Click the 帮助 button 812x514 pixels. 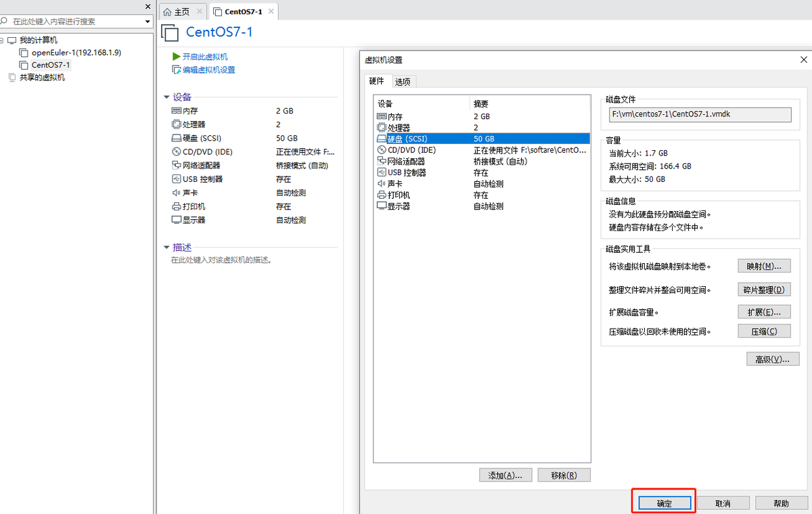pos(781,503)
